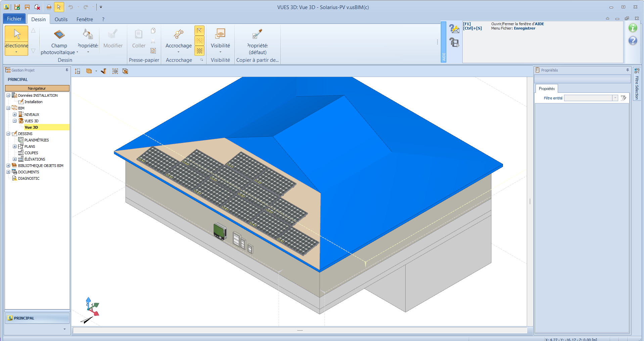Click the vertical AIDE bar
Screen dimensions: 644x341
(444, 42)
